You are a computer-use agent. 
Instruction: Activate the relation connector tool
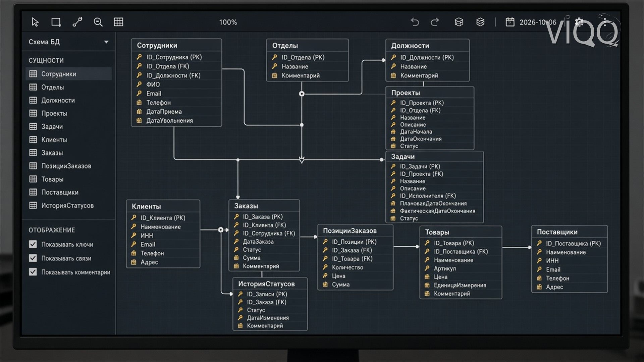(x=77, y=22)
